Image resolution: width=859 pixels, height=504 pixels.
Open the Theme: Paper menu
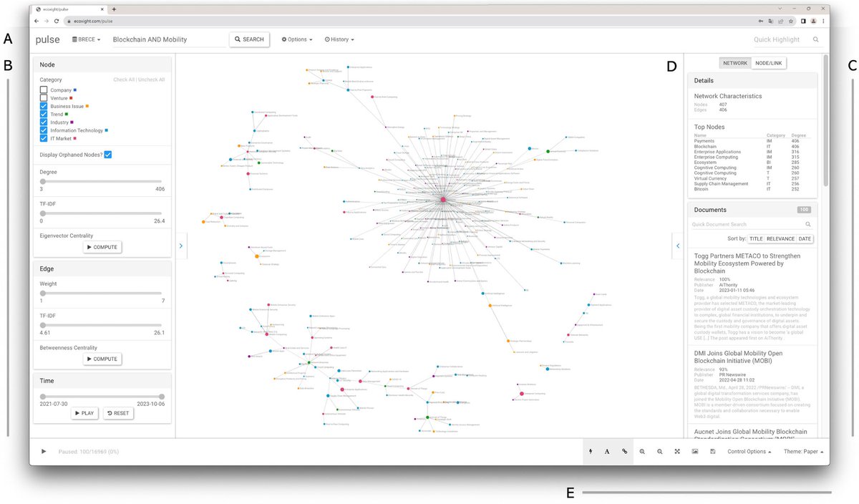804,452
